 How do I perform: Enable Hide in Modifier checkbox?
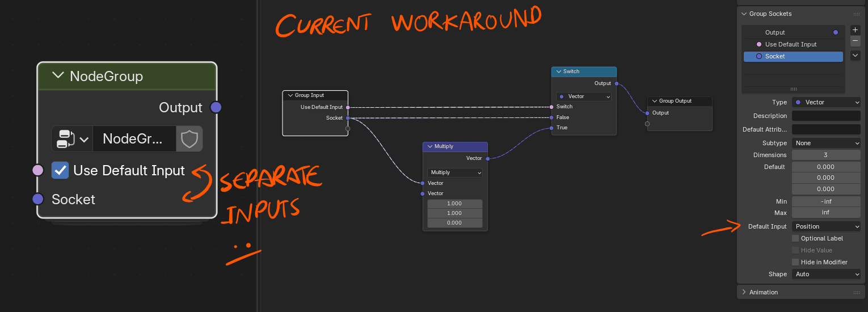pyautogui.click(x=795, y=262)
